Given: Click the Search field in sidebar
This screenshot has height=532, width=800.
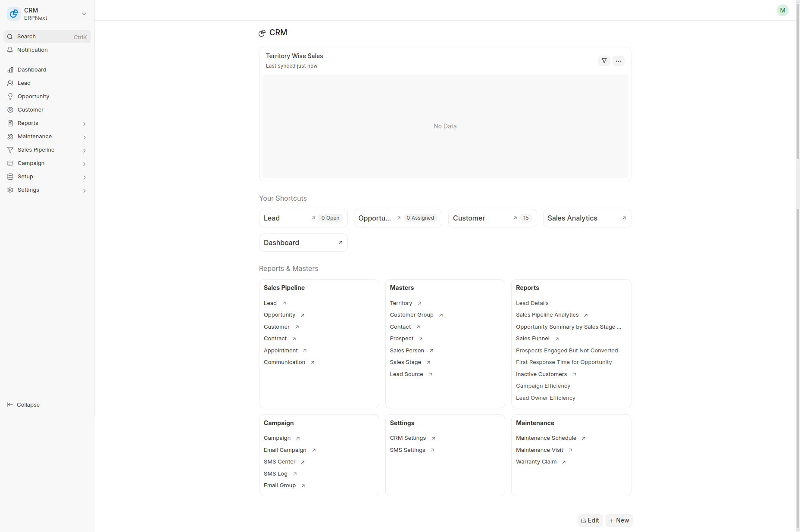Looking at the screenshot, I should pyautogui.click(x=47, y=37).
